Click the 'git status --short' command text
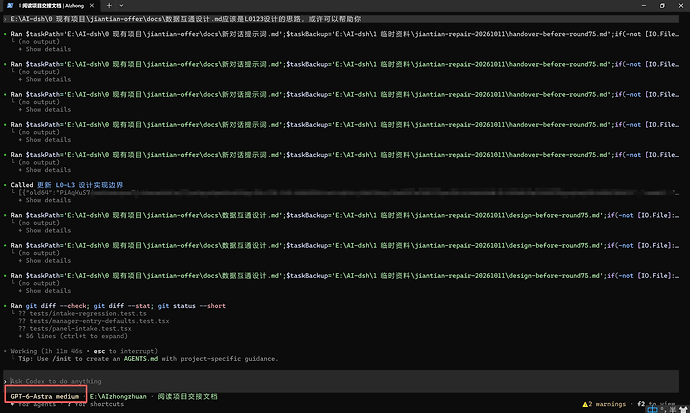 [x=191, y=306]
